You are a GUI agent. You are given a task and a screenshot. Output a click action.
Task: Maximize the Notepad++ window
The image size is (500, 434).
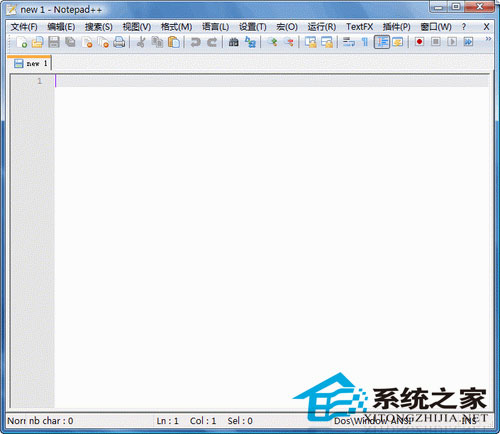456,7
